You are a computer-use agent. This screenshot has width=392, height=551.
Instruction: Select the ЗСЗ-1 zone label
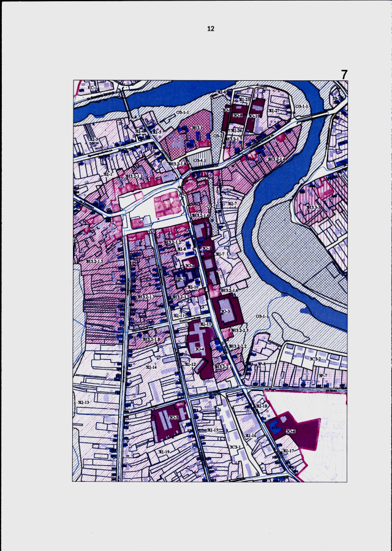click(x=235, y=447)
